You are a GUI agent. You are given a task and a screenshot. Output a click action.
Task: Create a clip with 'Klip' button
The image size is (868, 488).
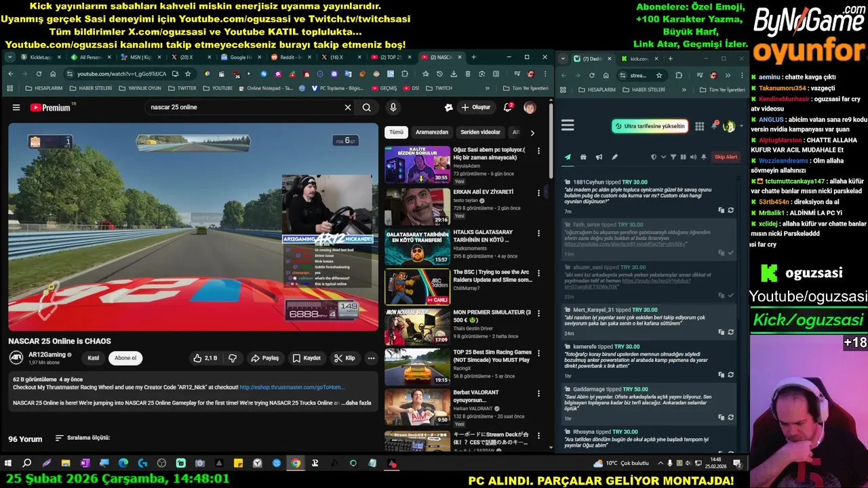344,358
